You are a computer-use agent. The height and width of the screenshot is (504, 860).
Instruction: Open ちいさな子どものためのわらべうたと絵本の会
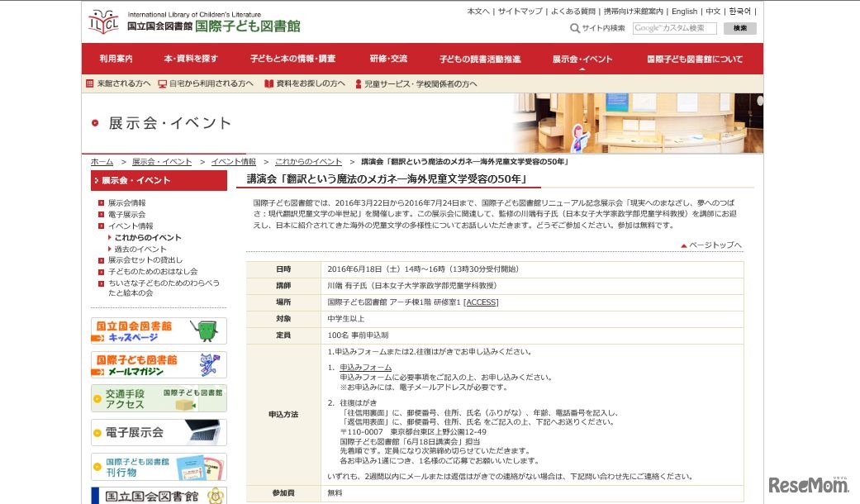(164, 288)
